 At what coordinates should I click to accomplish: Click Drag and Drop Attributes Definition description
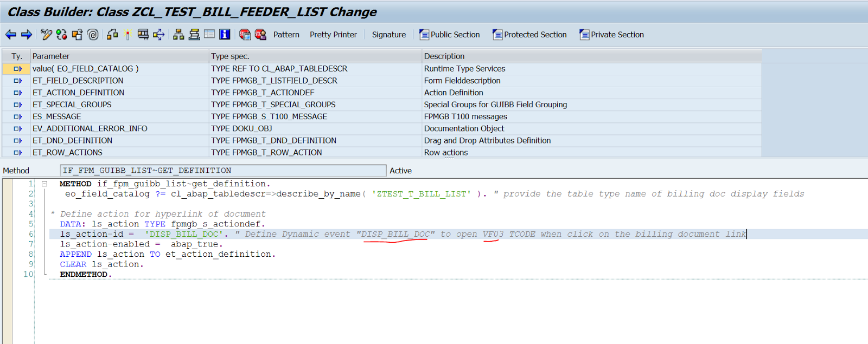(592, 140)
